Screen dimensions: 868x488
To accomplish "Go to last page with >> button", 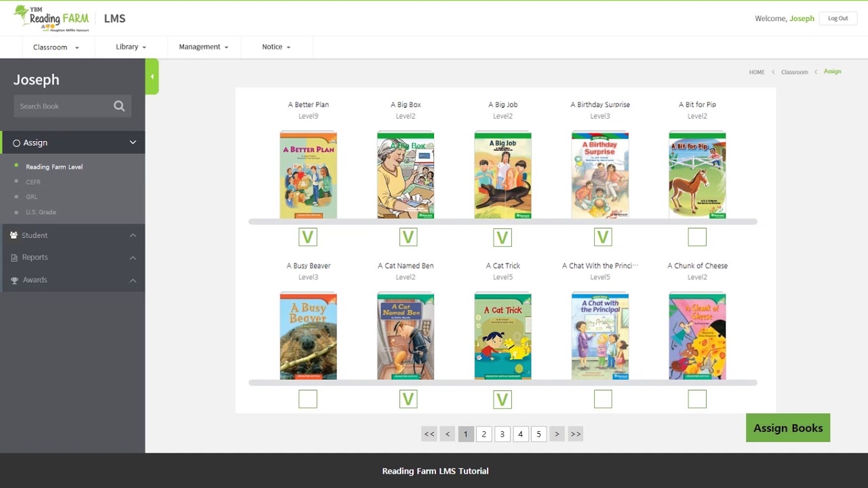I will pos(576,434).
